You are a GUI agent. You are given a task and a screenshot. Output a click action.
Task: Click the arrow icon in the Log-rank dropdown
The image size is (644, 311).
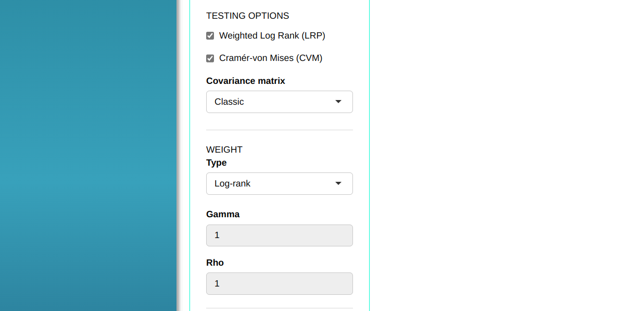tap(338, 183)
